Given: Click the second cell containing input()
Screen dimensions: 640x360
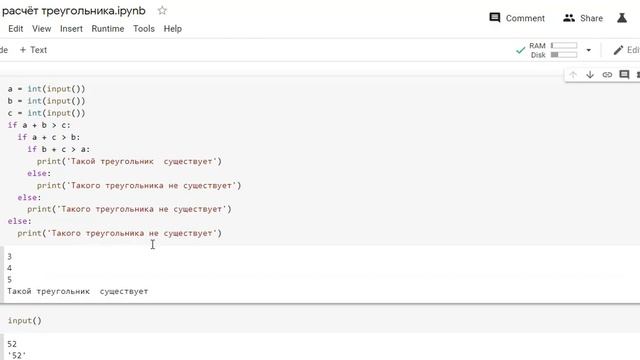Looking at the screenshot, I should 320,320.
